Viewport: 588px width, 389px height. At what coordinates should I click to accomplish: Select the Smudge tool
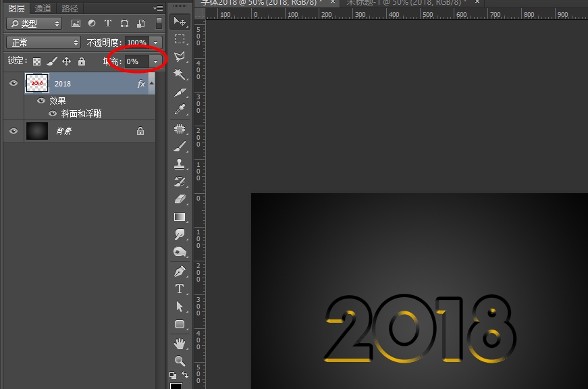coord(180,234)
